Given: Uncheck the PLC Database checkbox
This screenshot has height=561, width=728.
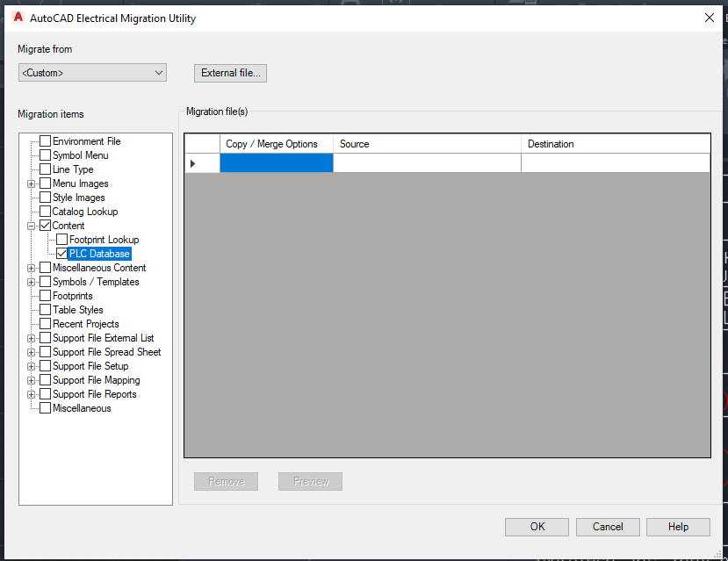Looking at the screenshot, I should click(61, 254).
